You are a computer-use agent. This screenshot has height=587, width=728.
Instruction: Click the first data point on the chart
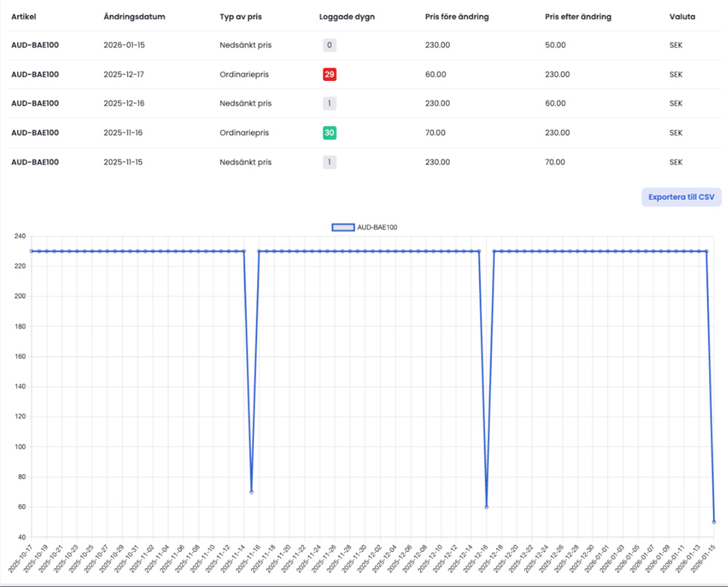click(x=31, y=251)
